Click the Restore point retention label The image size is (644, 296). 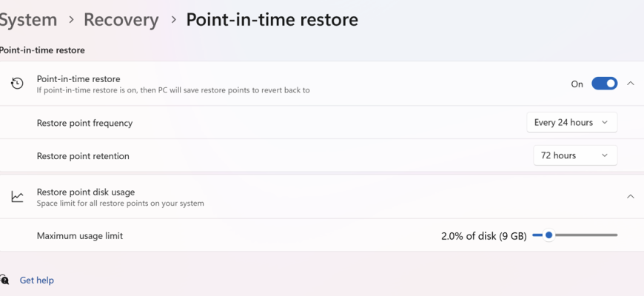click(x=83, y=155)
